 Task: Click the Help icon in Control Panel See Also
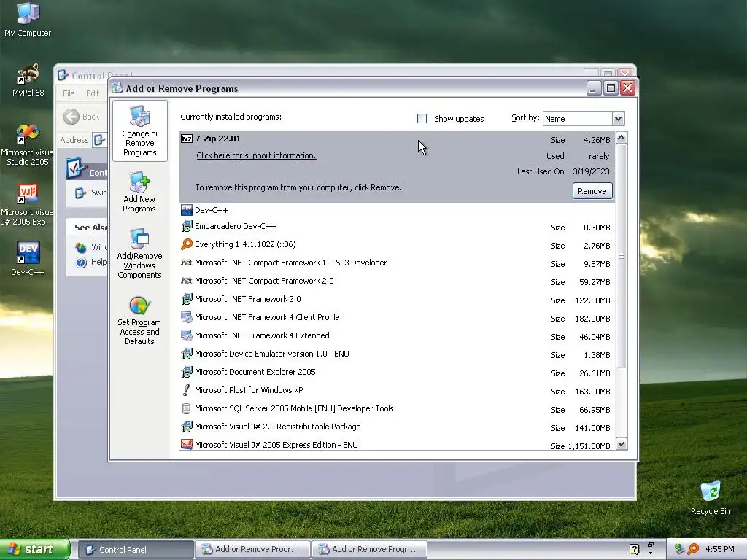pyautogui.click(x=81, y=262)
